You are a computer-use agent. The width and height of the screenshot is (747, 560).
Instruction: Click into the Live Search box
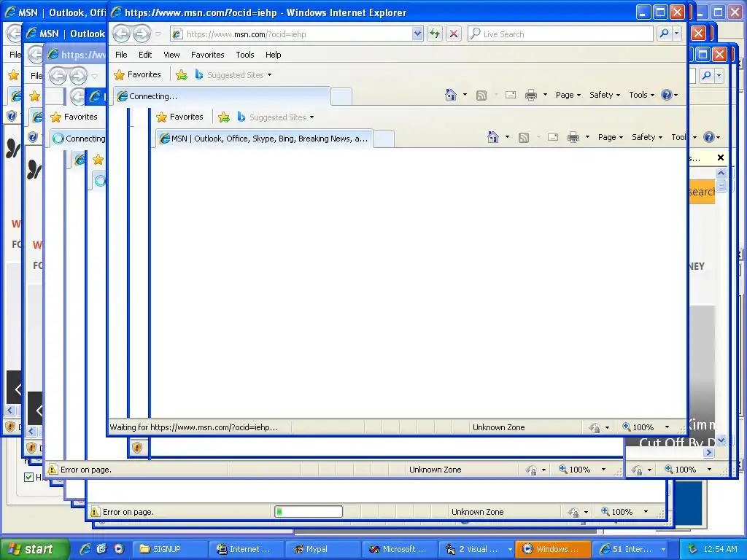pos(560,34)
